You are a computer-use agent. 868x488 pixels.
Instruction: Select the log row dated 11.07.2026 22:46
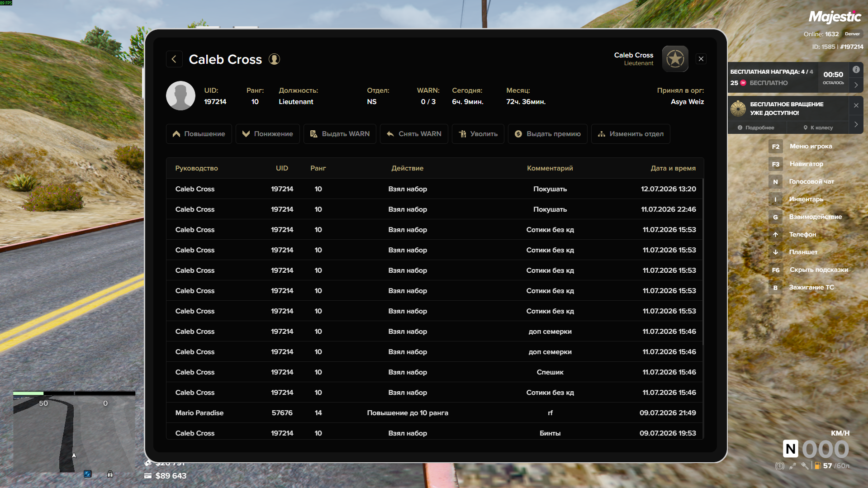(435, 209)
